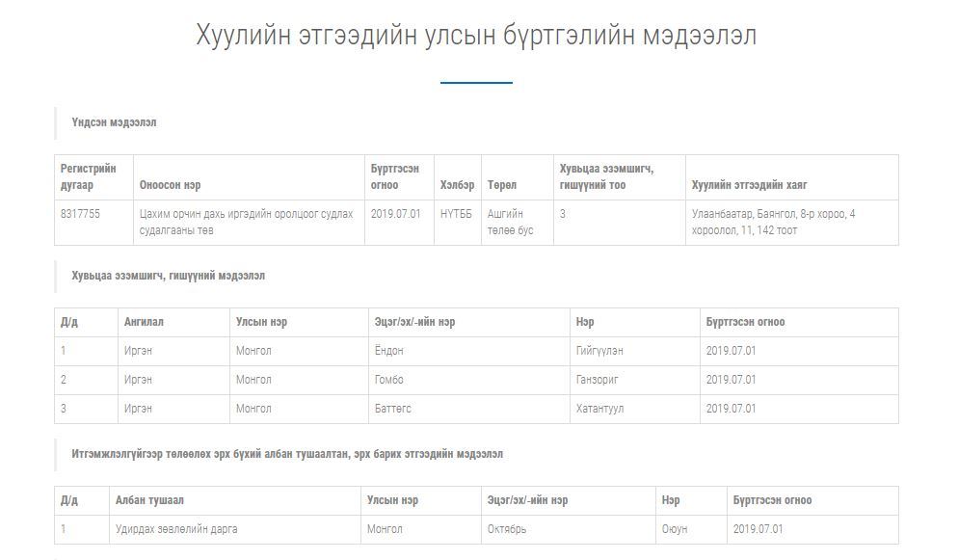Click the 'Хувьцаа эзэмшигч, гишүүний тоо' header
The height and width of the screenshot is (560, 958).
pyautogui.click(x=606, y=176)
